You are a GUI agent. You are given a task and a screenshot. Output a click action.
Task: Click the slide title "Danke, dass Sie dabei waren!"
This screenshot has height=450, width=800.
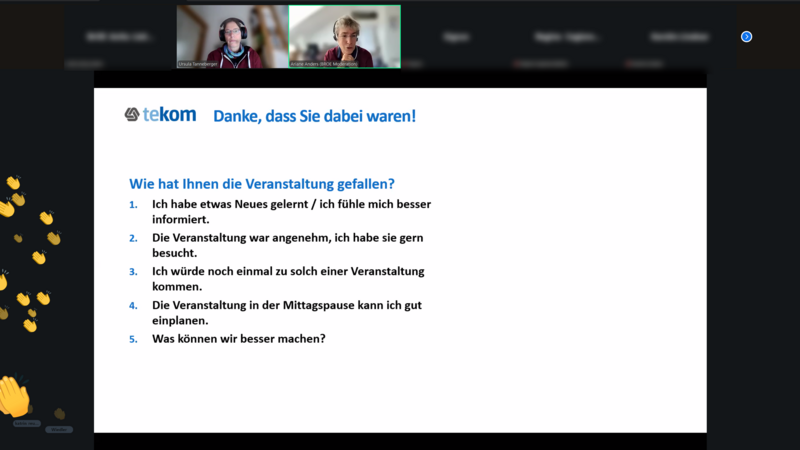tap(314, 116)
